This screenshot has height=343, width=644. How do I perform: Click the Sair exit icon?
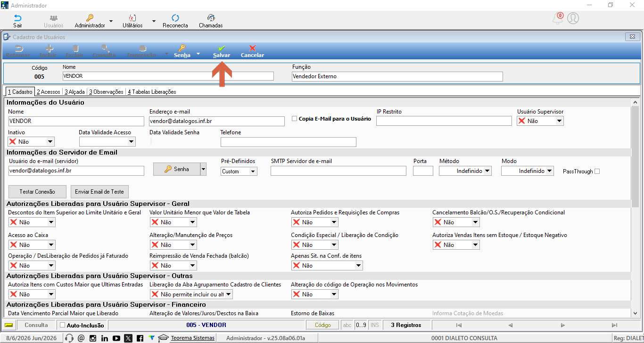point(17,18)
